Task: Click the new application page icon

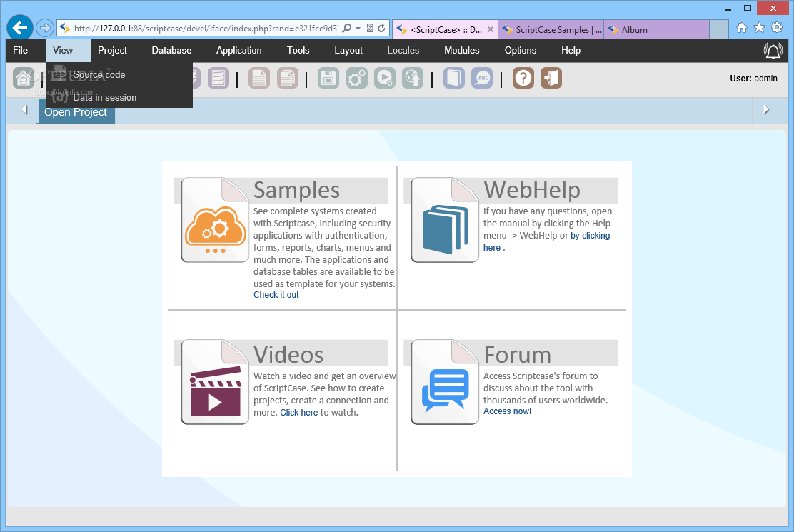Action: pyautogui.click(x=258, y=78)
